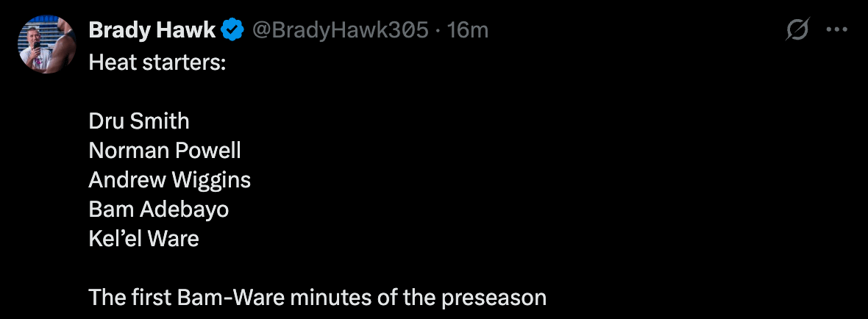Click the Bam Adebayo text line
Viewport: 868px width, 319px height.
[159, 209]
